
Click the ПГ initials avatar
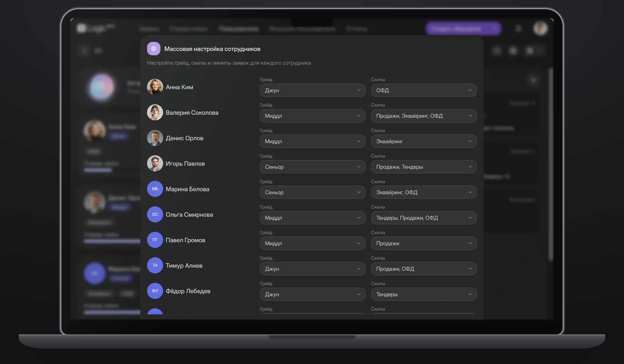155,240
